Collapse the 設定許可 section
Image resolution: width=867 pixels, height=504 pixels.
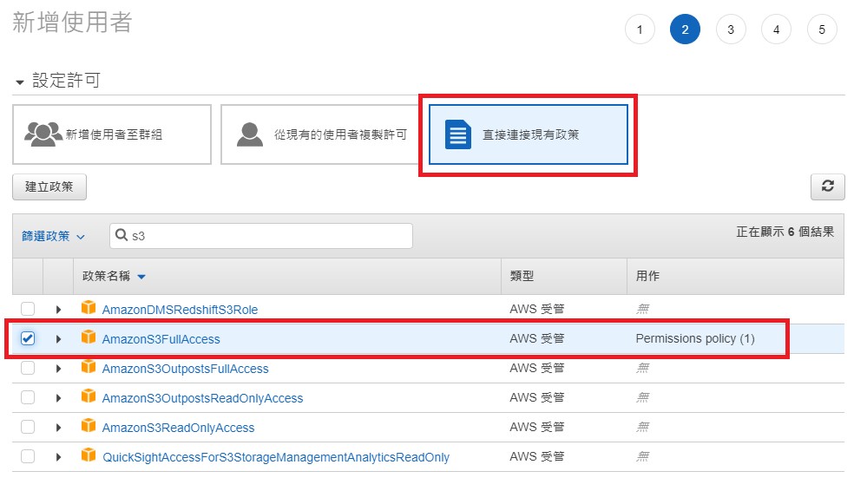tap(20, 82)
